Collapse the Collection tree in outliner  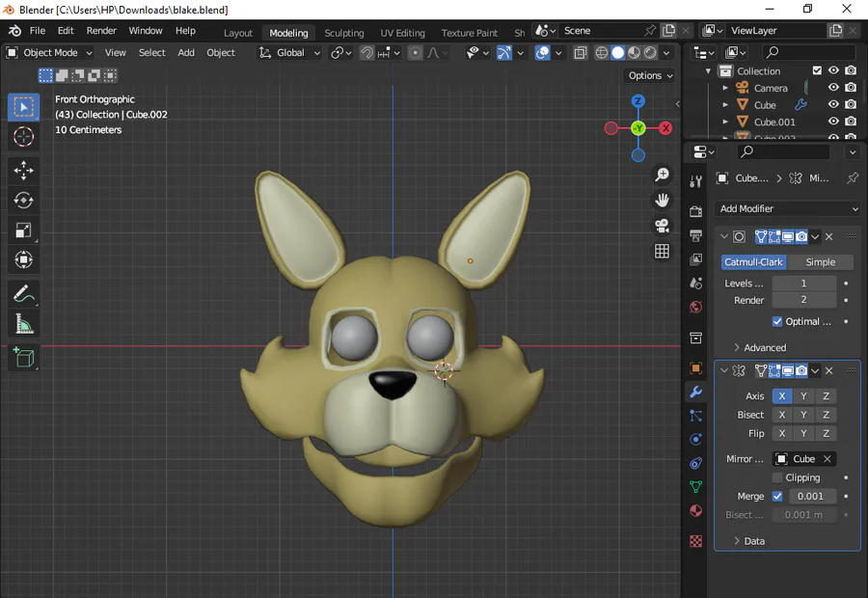coord(708,70)
